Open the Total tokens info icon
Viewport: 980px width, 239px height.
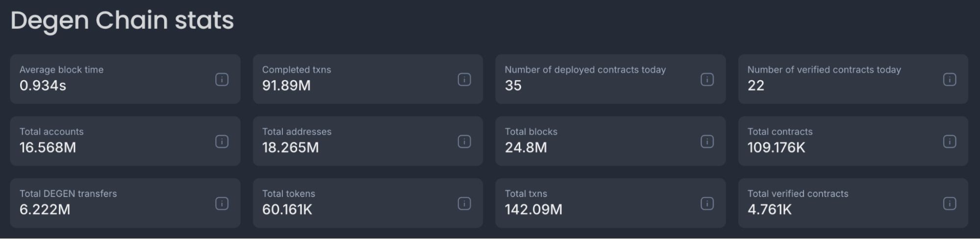[464, 203]
